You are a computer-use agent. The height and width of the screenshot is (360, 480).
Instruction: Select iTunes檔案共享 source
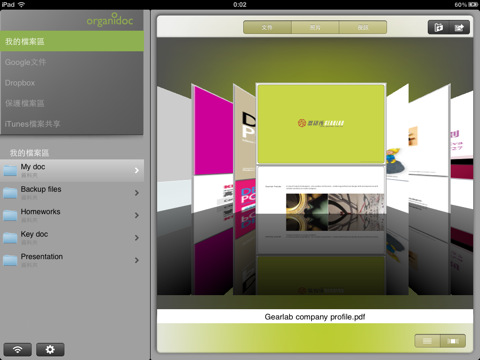[72, 124]
